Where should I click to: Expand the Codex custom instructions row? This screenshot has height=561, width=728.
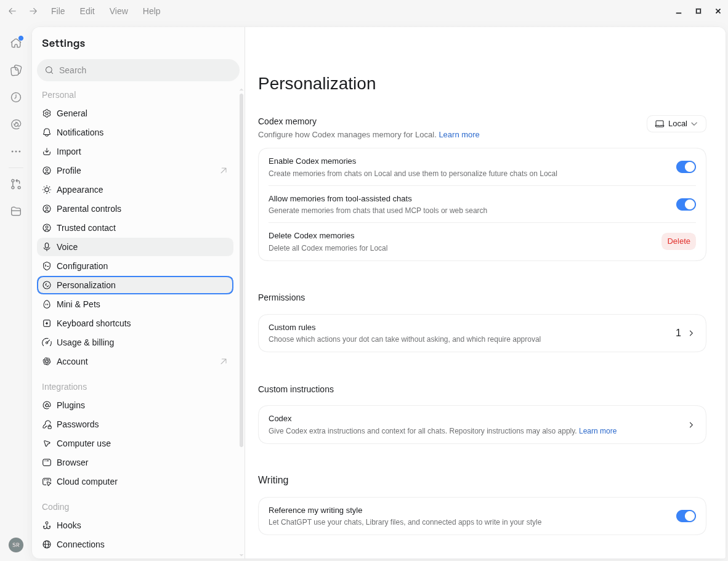tap(482, 424)
